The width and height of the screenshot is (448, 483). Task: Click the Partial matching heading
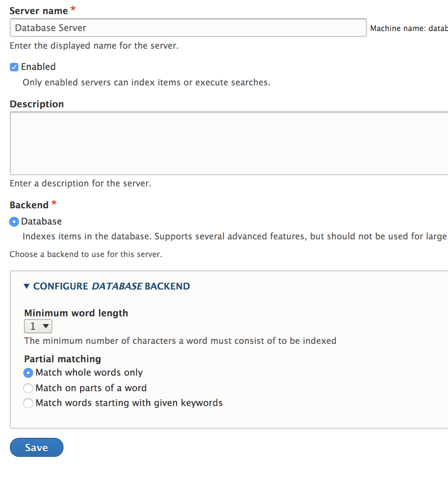pyautogui.click(x=62, y=359)
